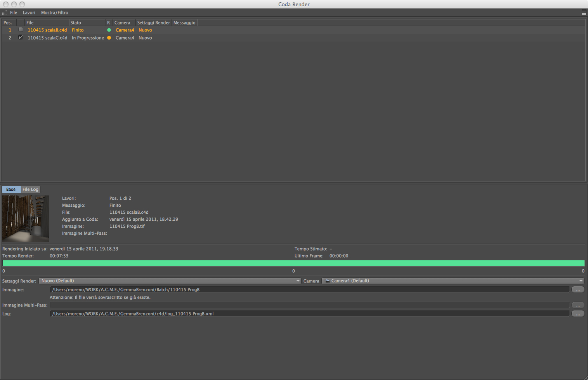Select the Base tab
This screenshot has height=380, width=588.
coord(11,189)
